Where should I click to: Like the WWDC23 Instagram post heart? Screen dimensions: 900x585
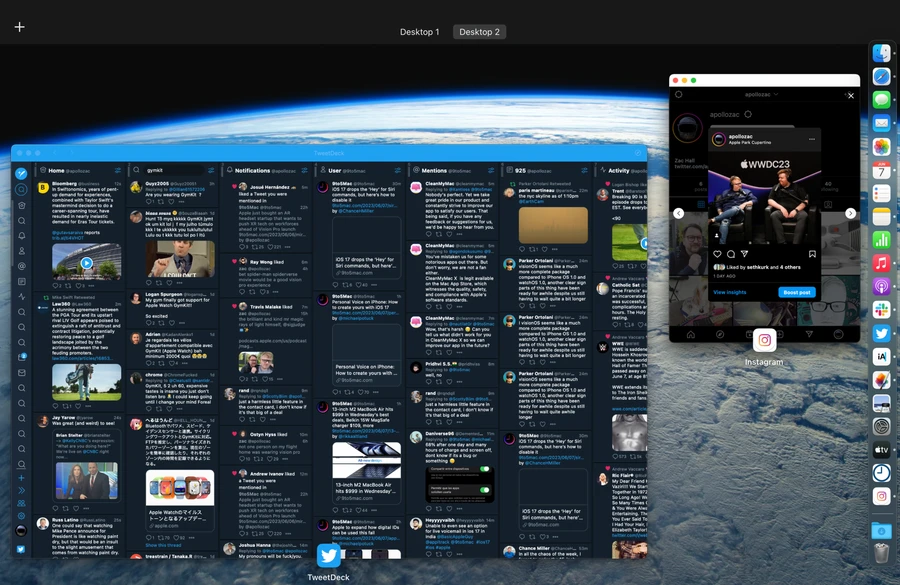tap(717, 254)
